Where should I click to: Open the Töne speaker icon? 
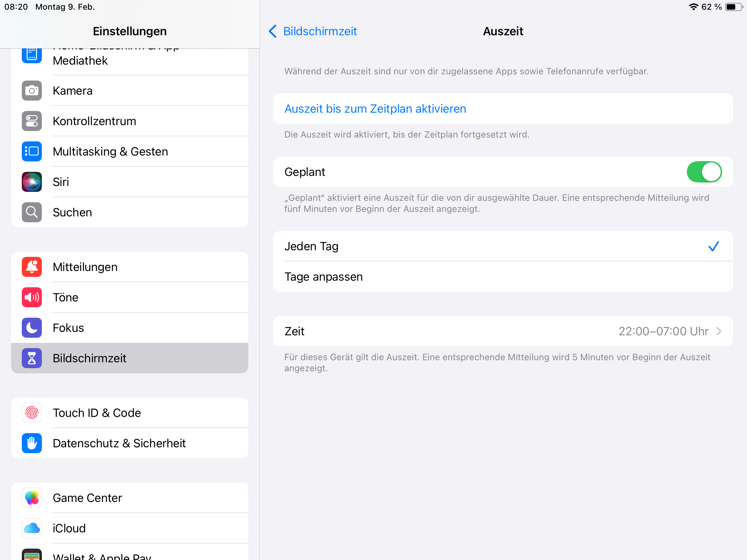coord(32,297)
